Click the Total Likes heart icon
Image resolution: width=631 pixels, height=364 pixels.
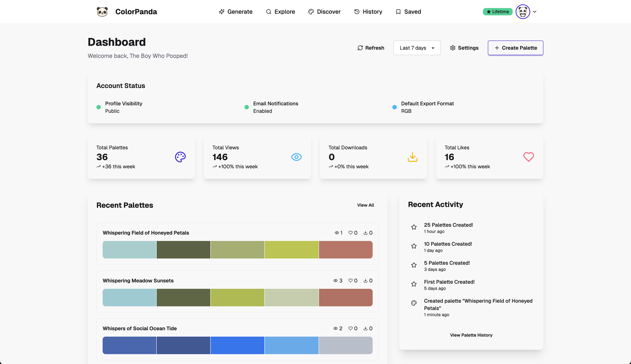click(529, 157)
